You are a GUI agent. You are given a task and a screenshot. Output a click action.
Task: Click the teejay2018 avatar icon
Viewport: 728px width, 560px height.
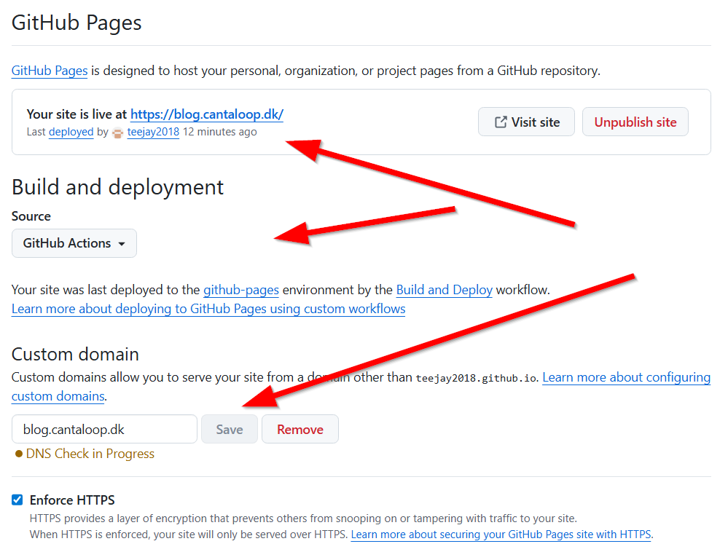tap(118, 133)
